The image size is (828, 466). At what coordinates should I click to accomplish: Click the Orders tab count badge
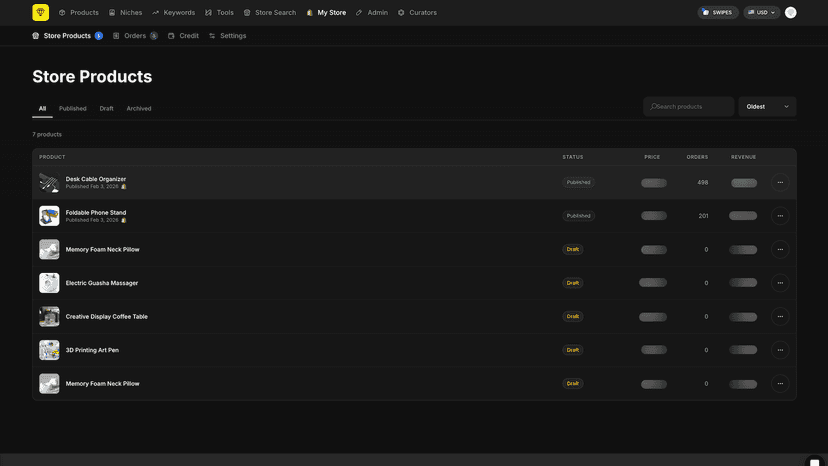[154, 36]
